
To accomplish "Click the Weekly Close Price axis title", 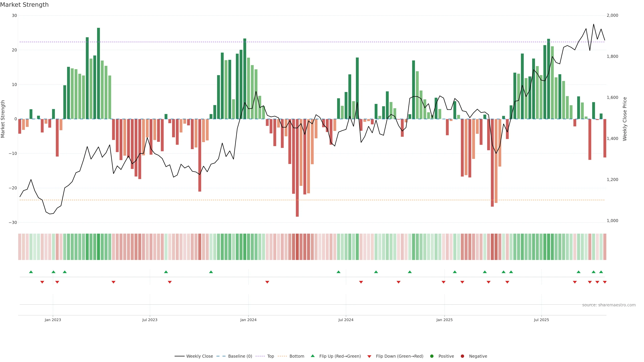I will point(625,119).
